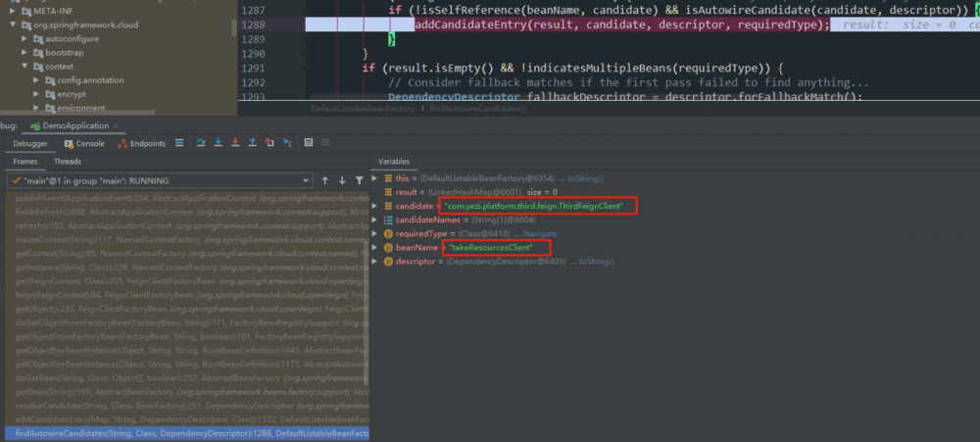Screen dimensions: 980x442
Task: Click Navigate link for requiredType
Action: [539, 234]
